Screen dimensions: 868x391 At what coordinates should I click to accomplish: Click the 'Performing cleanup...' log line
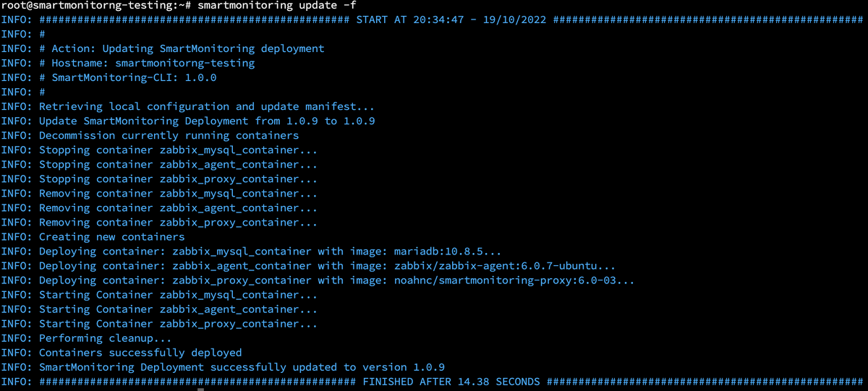coord(105,338)
